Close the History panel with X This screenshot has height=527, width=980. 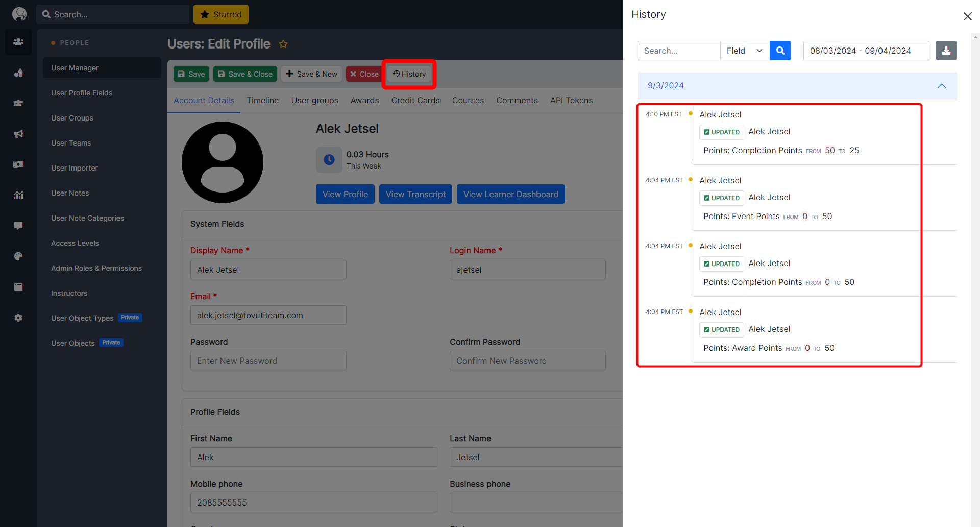click(x=967, y=16)
